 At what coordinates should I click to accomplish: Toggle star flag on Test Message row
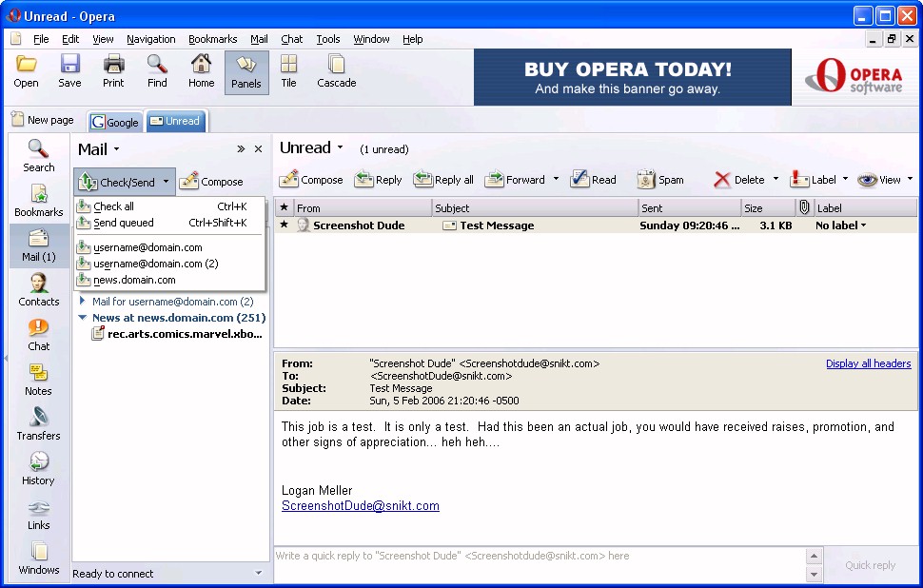tap(284, 225)
